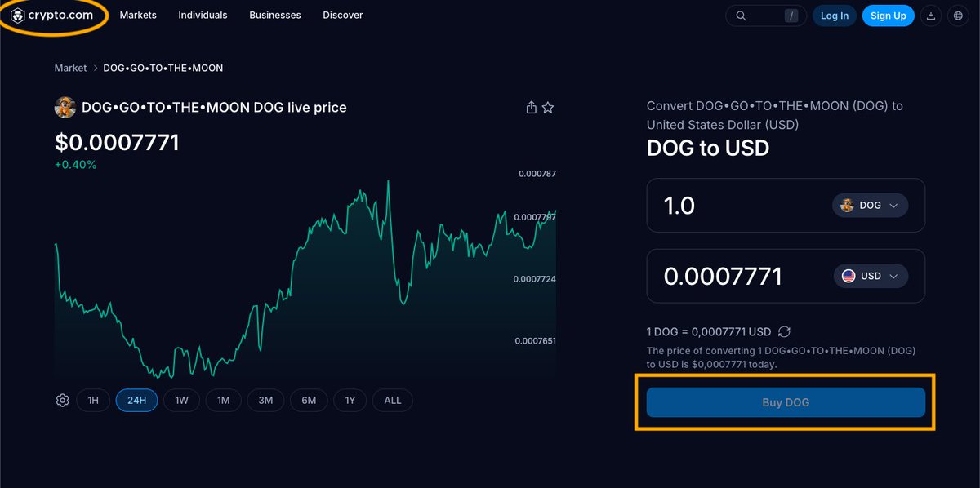Select the ALL chart range
The height and width of the screenshot is (488, 980).
(393, 401)
